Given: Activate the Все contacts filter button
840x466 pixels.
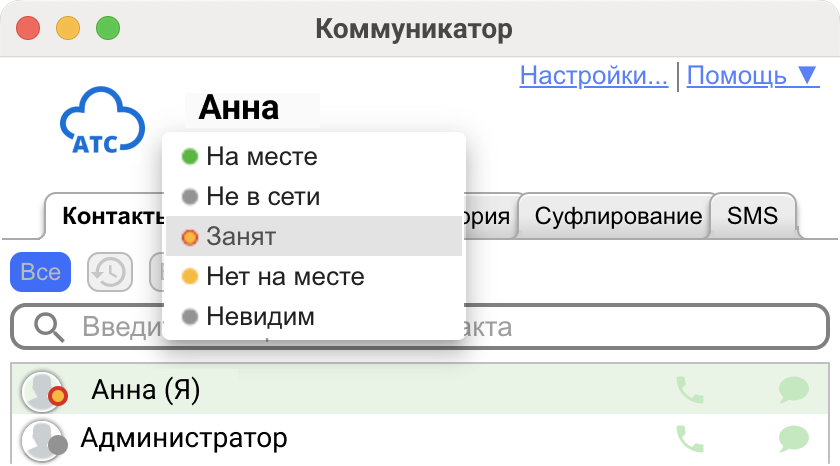Looking at the screenshot, I should 40,272.
